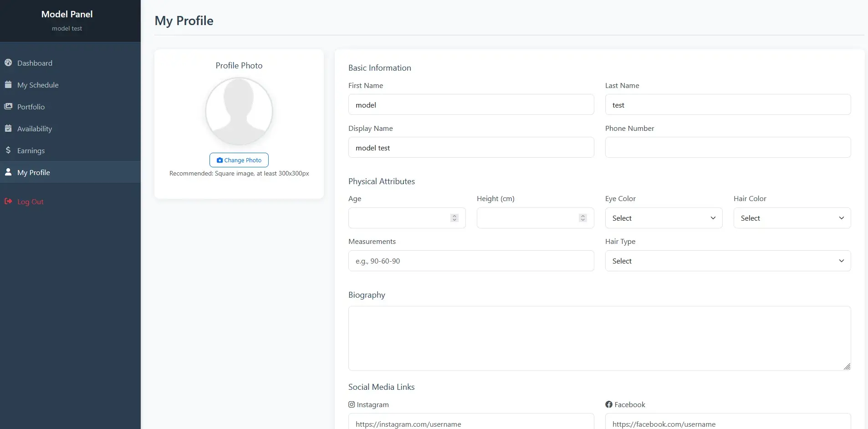
Task: Click the Portfolio images icon
Action: pos(8,107)
